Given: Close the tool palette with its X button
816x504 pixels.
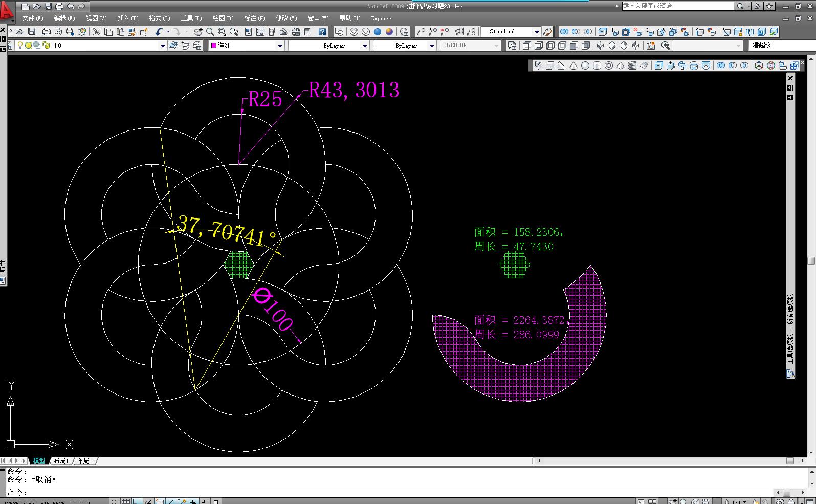Looking at the screenshot, I should tap(790, 78).
